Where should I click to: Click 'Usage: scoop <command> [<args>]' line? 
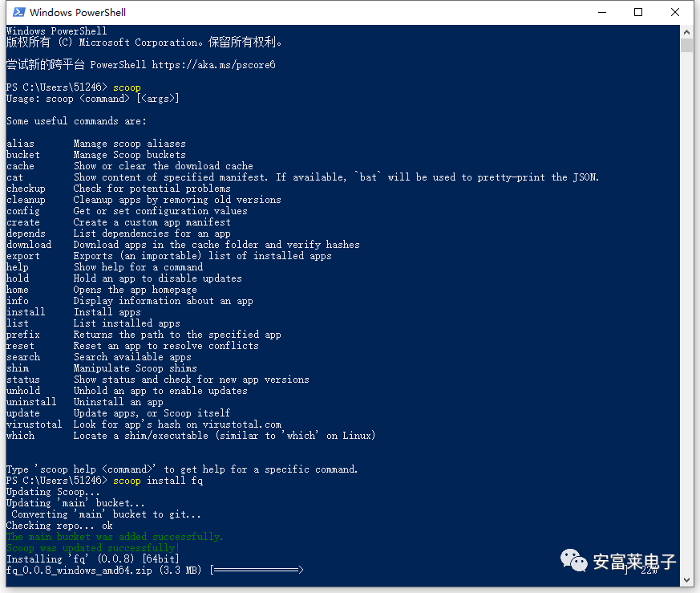point(93,99)
